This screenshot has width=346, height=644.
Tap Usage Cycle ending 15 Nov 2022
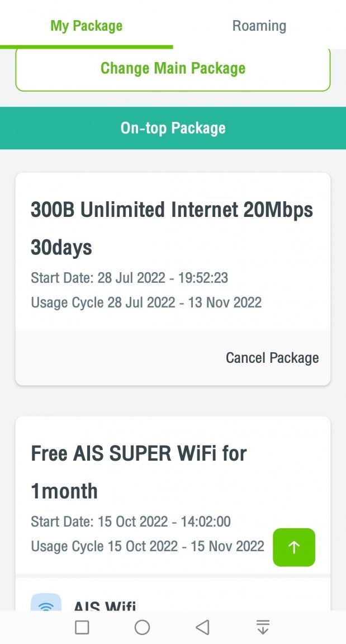point(148,546)
